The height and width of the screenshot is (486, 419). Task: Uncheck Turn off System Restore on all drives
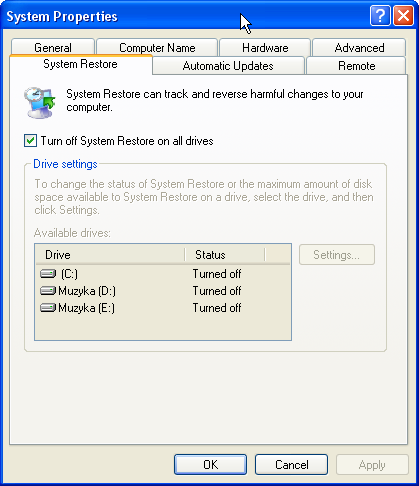[x=30, y=141]
